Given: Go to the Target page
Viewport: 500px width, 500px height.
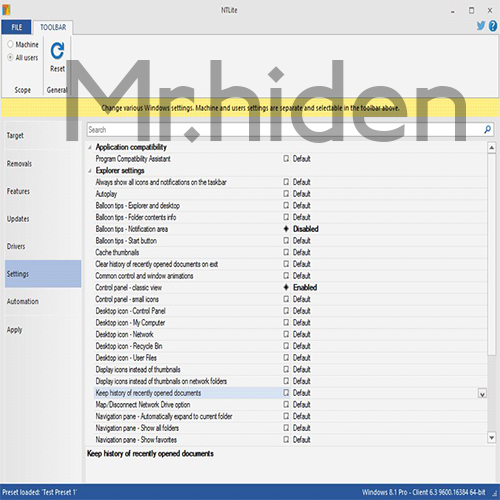Looking at the screenshot, I should click(x=43, y=136).
